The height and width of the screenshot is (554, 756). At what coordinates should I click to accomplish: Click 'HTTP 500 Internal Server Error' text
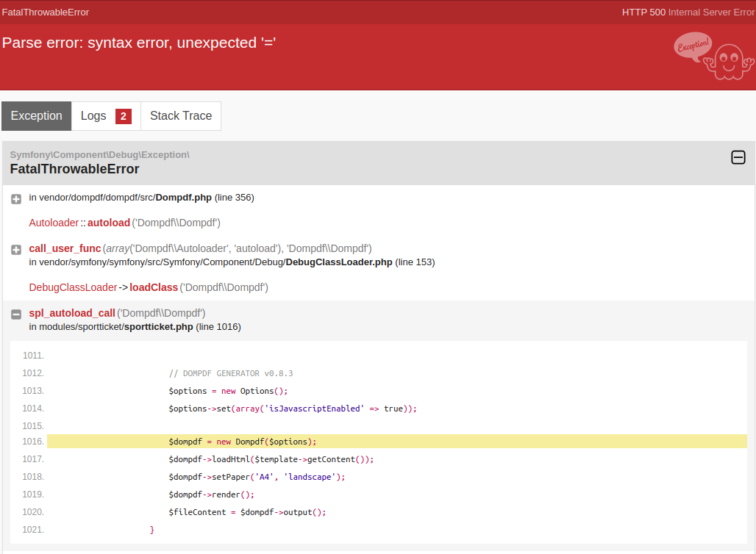688,12
